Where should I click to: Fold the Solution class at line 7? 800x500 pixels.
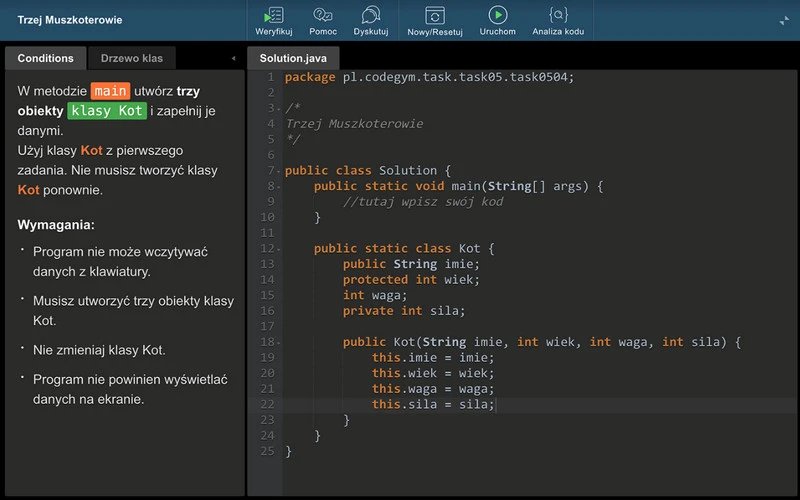click(279, 171)
